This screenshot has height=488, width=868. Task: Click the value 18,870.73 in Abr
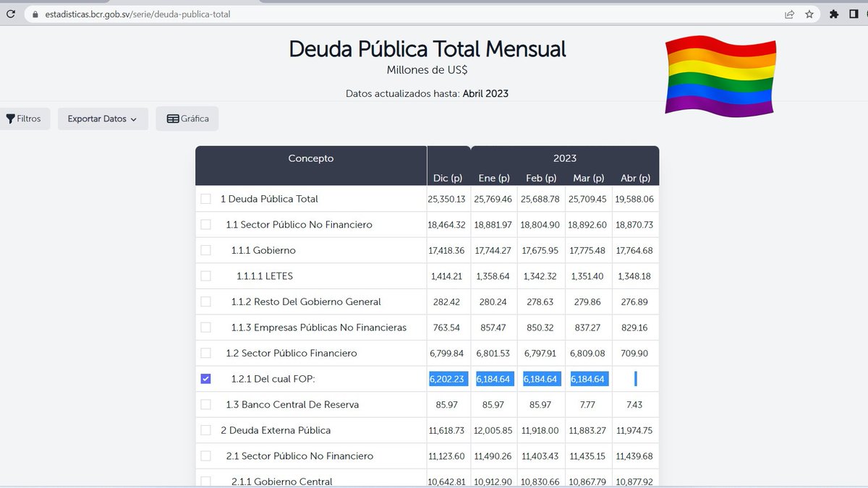click(x=636, y=225)
